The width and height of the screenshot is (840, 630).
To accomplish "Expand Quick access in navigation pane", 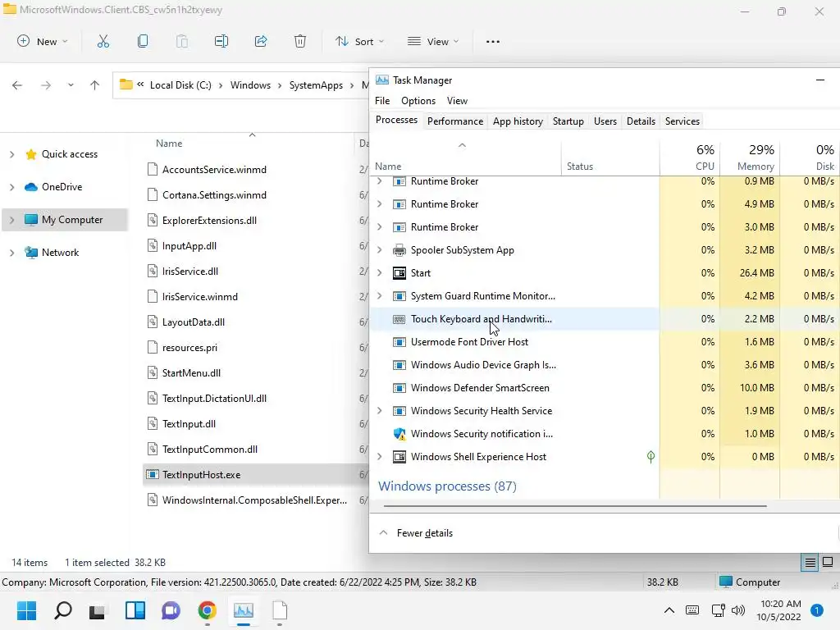I will 11,154.
